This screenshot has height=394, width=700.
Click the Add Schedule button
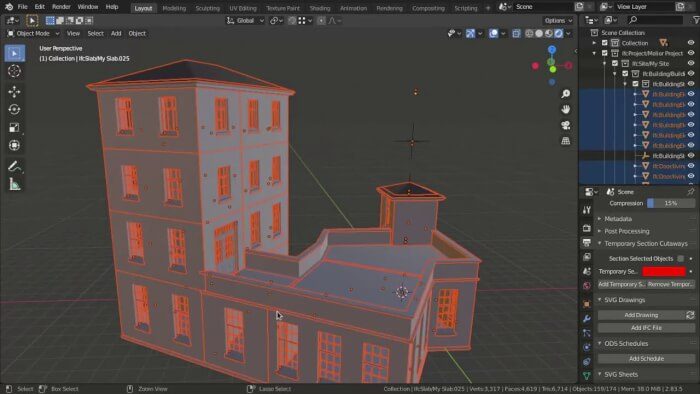tap(646, 359)
